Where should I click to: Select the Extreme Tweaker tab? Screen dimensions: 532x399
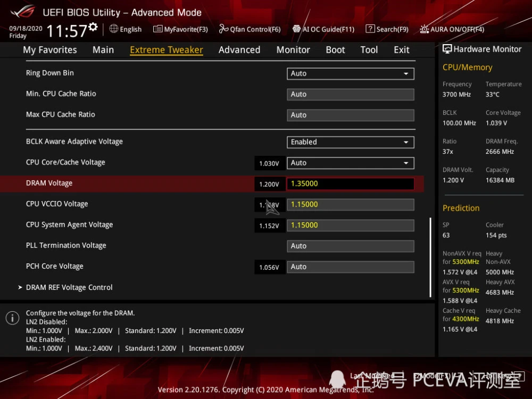[166, 50]
